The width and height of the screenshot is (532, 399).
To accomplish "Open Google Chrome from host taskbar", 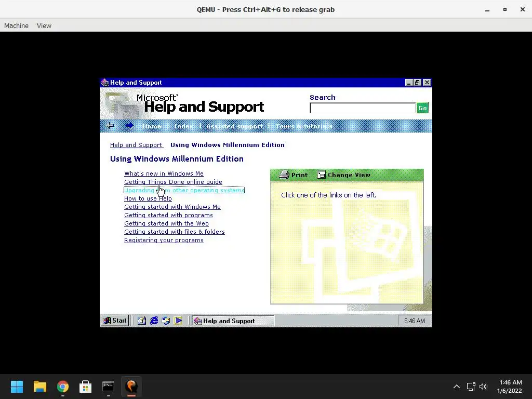I will (63, 387).
